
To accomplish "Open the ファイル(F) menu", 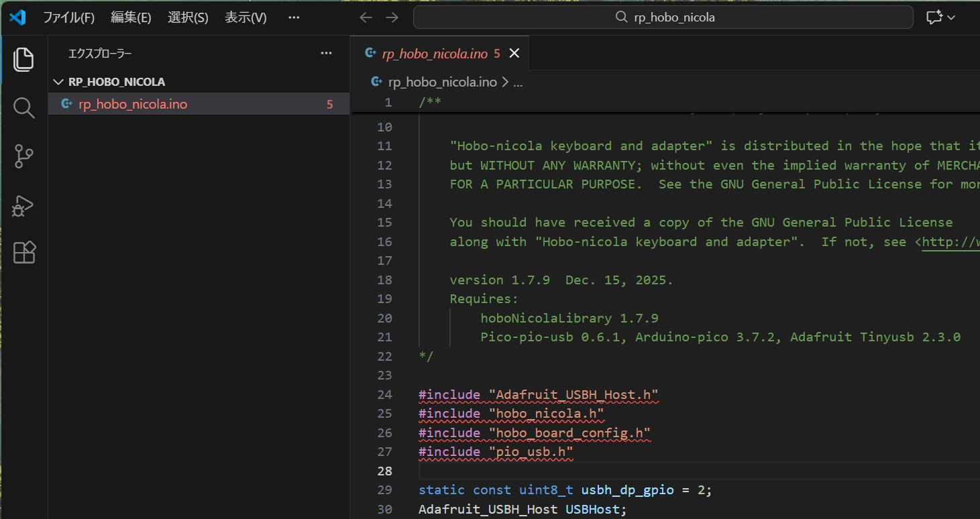I will point(68,17).
